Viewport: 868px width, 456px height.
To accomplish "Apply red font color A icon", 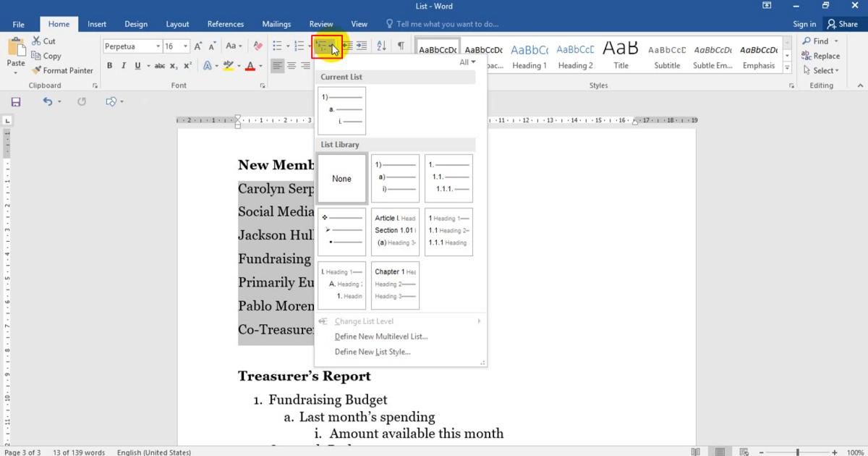I will pos(250,66).
